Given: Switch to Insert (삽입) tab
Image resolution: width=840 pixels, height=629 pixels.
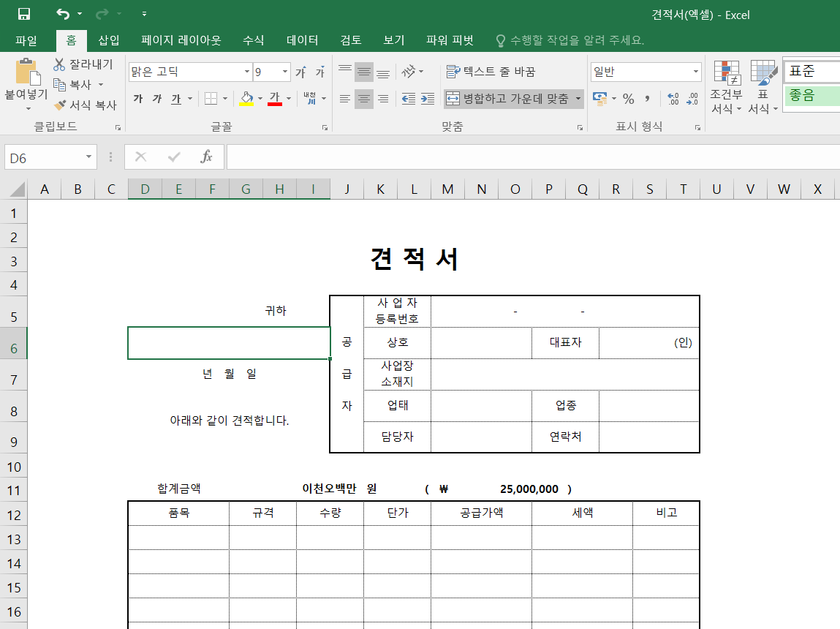Looking at the screenshot, I should click(x=109, y=40).
